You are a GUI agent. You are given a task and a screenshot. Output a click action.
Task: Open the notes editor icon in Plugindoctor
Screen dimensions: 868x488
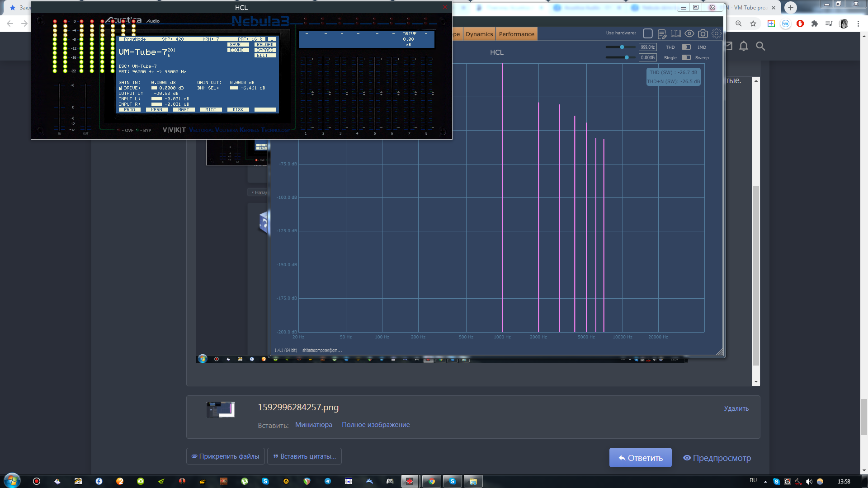(x=662, y=34)
